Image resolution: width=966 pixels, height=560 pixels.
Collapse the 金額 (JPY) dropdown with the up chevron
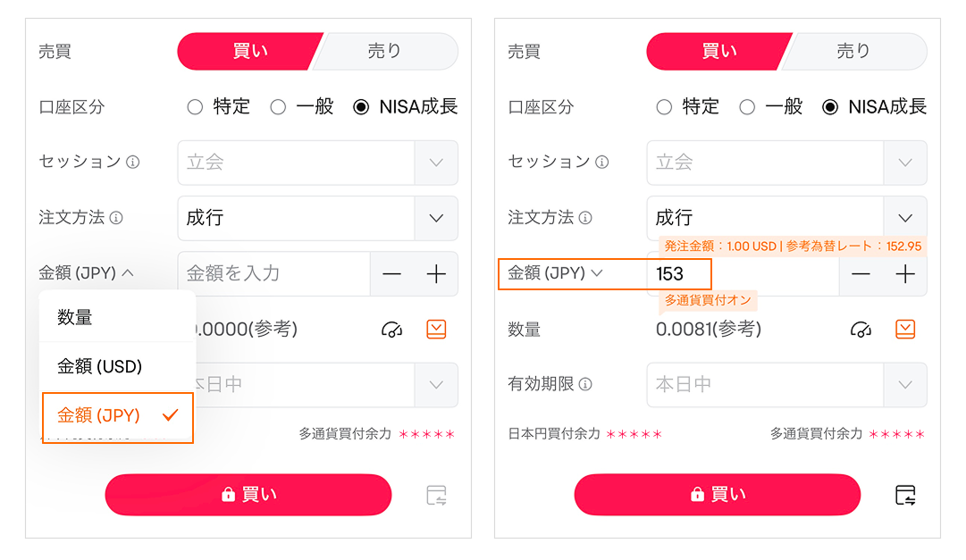point(87,273)
